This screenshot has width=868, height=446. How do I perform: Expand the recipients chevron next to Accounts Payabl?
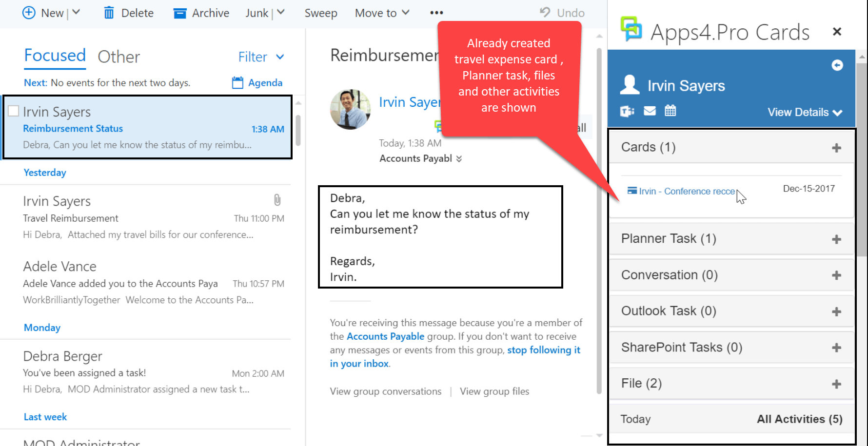[459, 158]
